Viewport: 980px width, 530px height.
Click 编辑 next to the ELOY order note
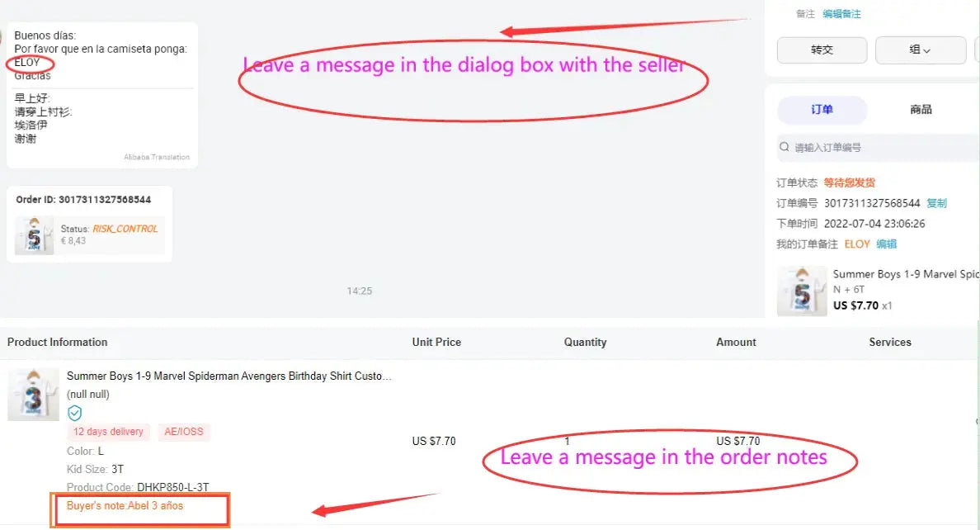pos(886,244)
